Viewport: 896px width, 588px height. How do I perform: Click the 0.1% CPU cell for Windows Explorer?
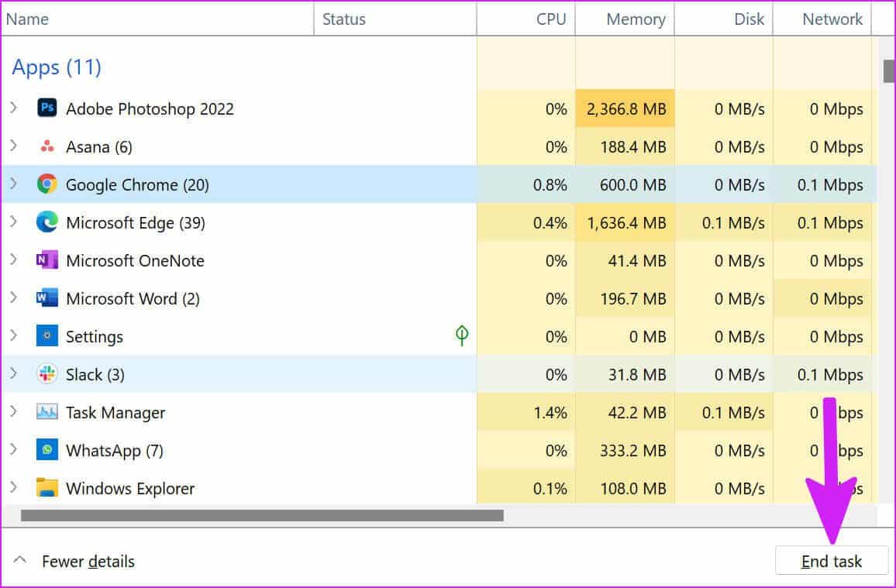(526, 487)
